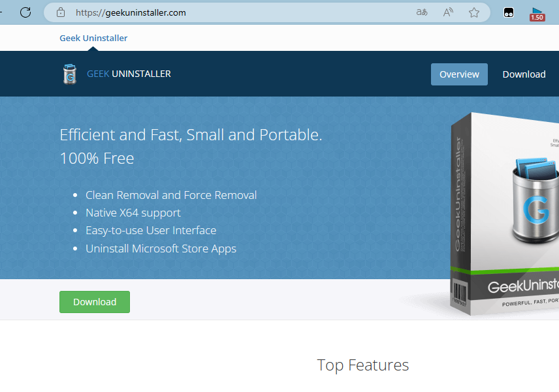Open the extension with 1.50 badge

click(537, 14)
